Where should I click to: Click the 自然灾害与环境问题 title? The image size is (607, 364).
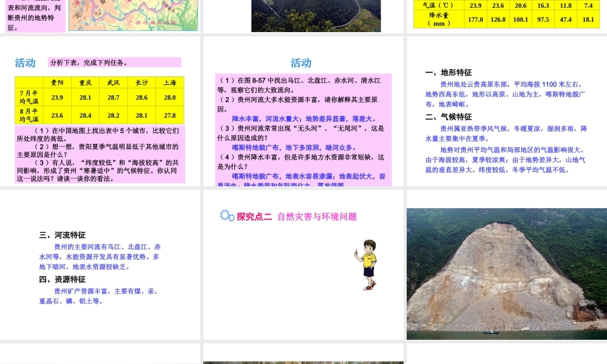pos(317,217)
